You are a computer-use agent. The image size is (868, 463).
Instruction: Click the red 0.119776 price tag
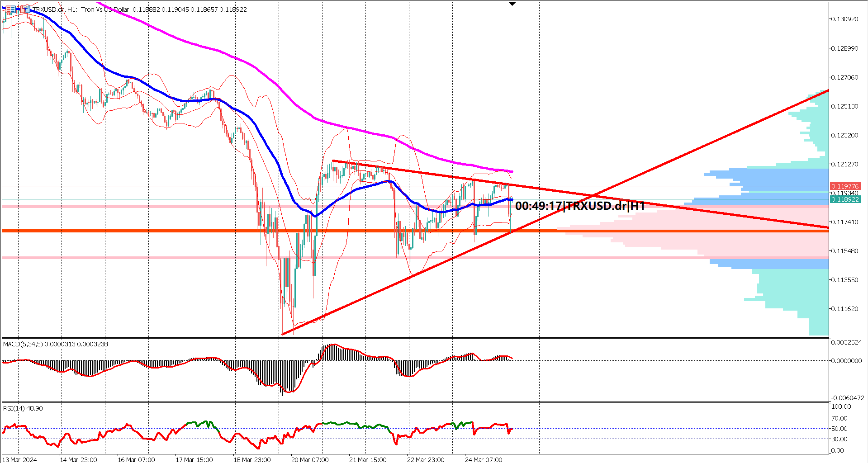[844, 186]
